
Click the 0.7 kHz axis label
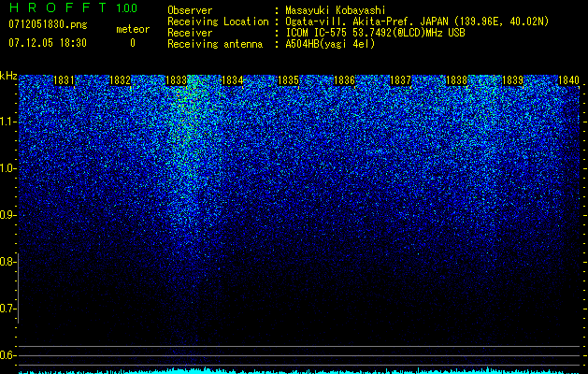(x=7, y=309)
